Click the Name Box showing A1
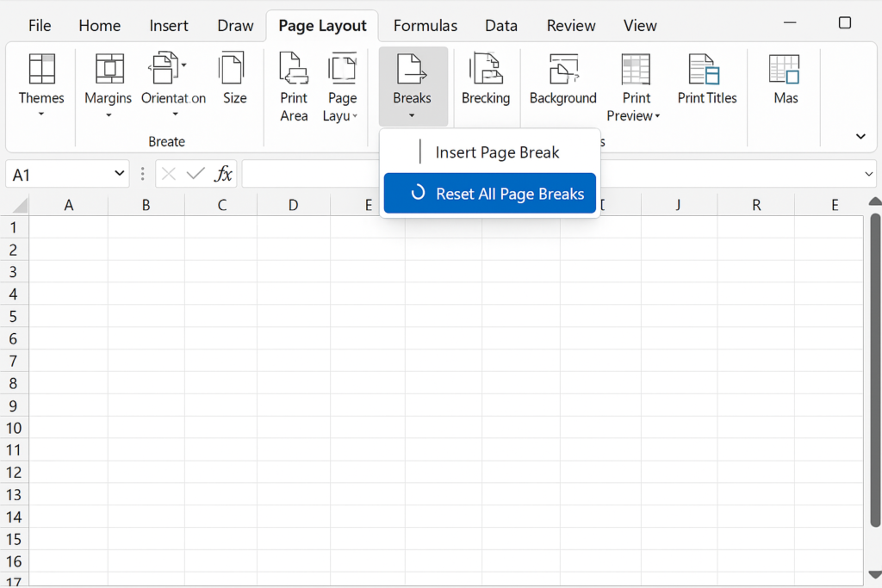This screenshot has height=588, width=882. coord(67,174)
